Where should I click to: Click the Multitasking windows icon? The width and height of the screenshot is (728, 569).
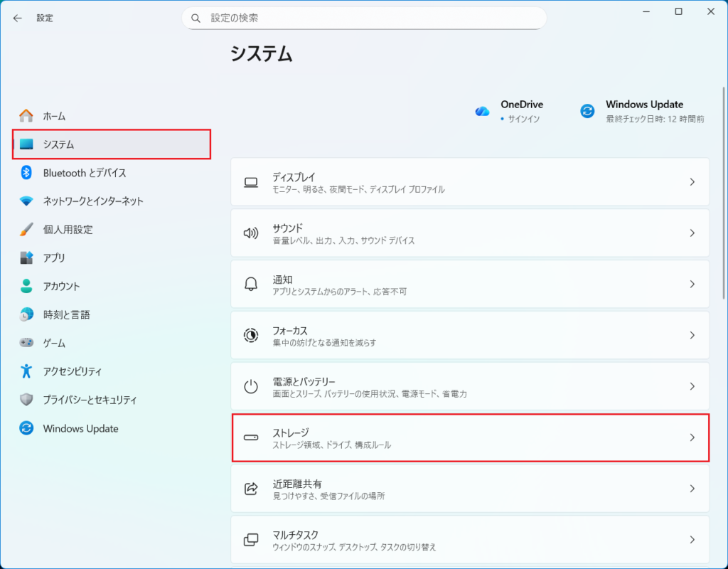pyautogui.click(x=250, y=540)
